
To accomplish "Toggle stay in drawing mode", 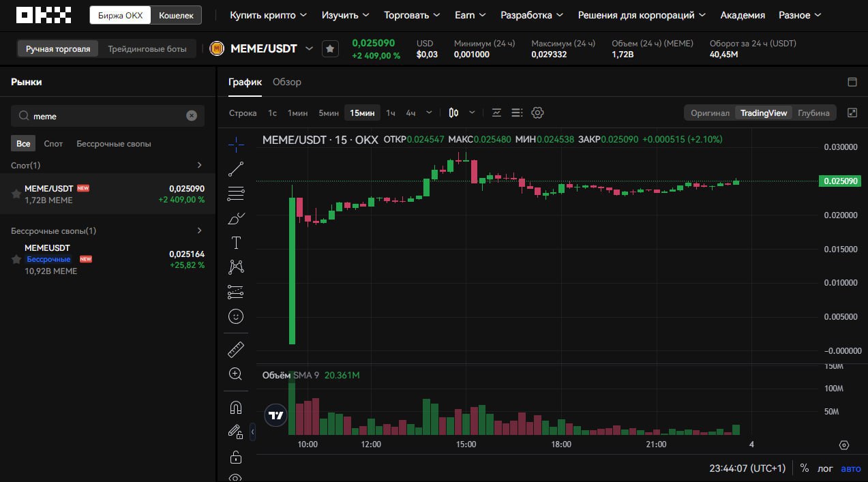I will pyautogui.click(x=235, y=432).
